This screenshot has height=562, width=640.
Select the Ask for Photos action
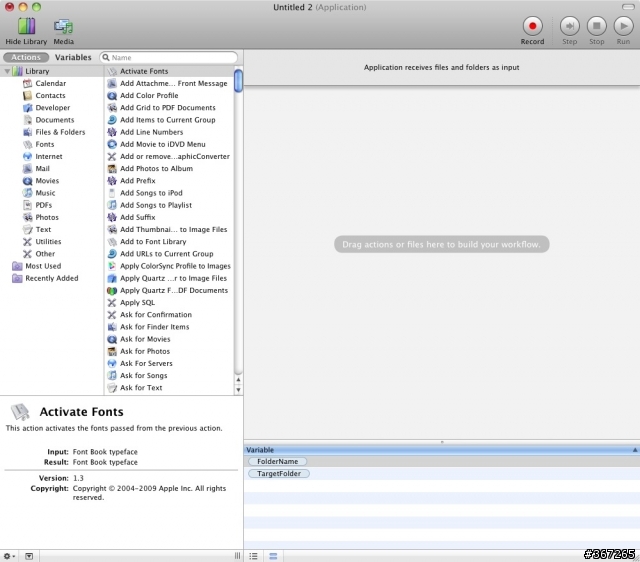tap(169, 351)
